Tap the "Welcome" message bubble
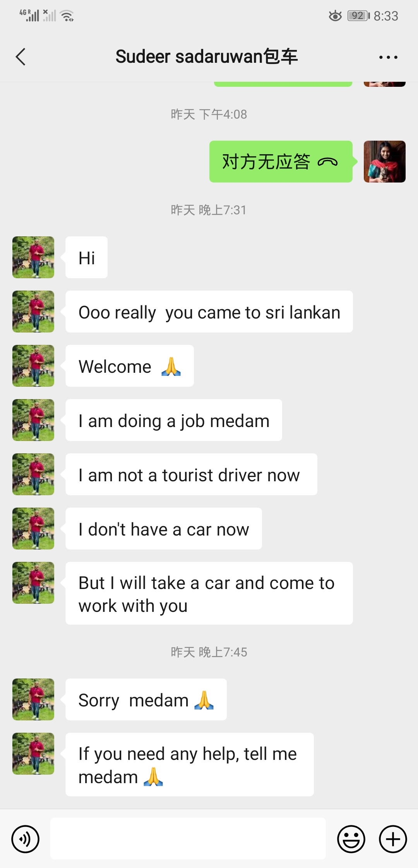Viewport: 418px width, 868px height. pyautogui.click(x=130, y=366)
